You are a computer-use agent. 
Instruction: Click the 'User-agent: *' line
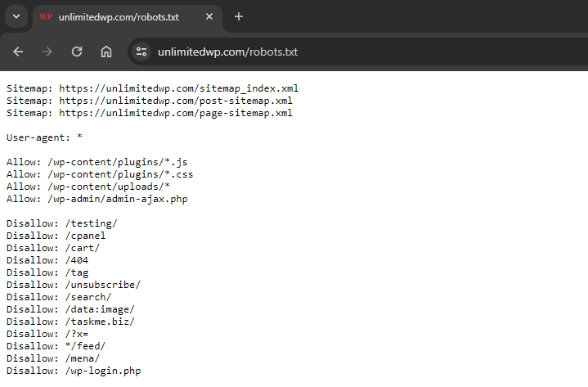tap(44, 137)
